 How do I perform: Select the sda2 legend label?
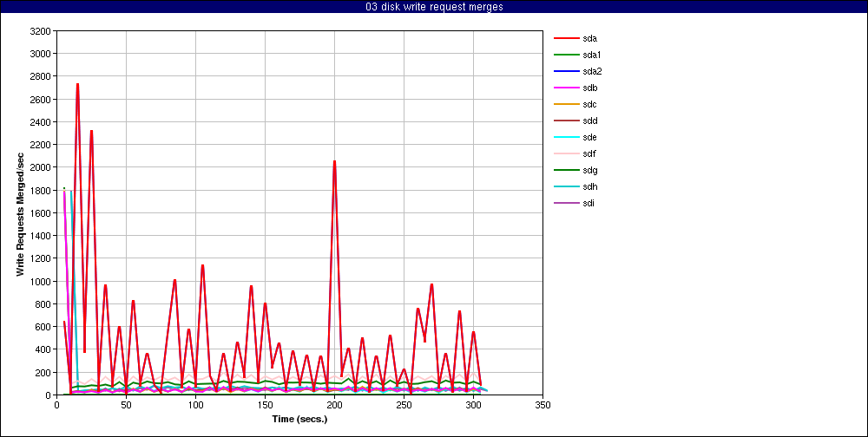pyautogui.click(x=592, y=71)
